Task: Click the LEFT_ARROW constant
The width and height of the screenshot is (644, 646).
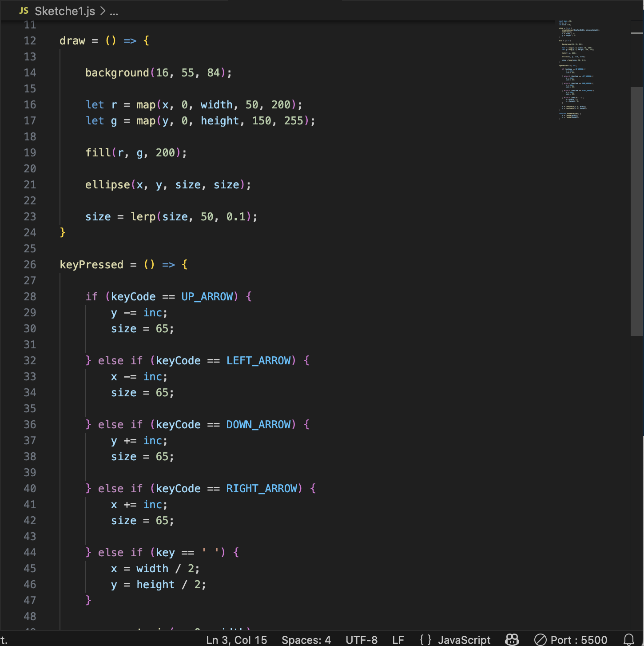Action: point(258,361)
